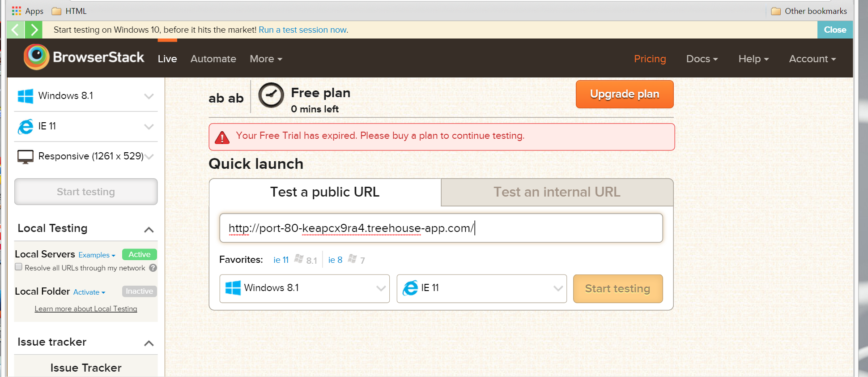Viewport: 868px width, 377px height.
Task: Collapse the Issue tracker section
Action: pos(149,343)
